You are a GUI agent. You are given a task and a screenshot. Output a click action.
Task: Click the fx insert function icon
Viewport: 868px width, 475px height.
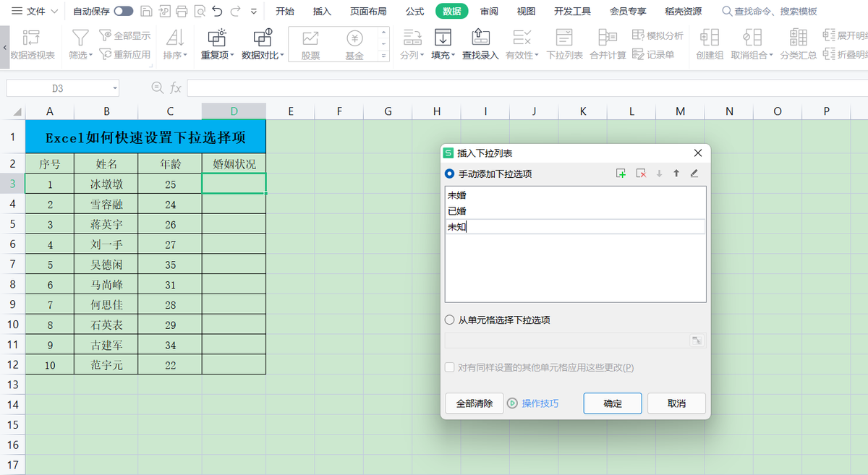click(x=175, y=87)
